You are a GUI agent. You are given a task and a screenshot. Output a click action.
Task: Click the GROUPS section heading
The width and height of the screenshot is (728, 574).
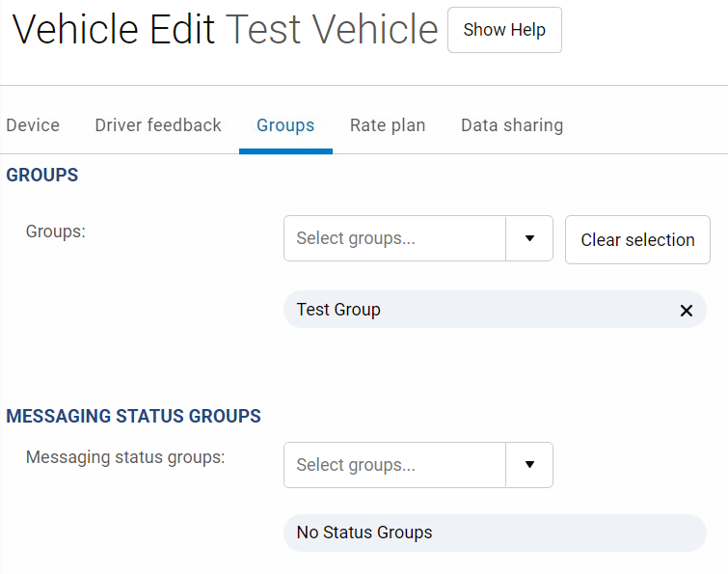coord(42,176)
